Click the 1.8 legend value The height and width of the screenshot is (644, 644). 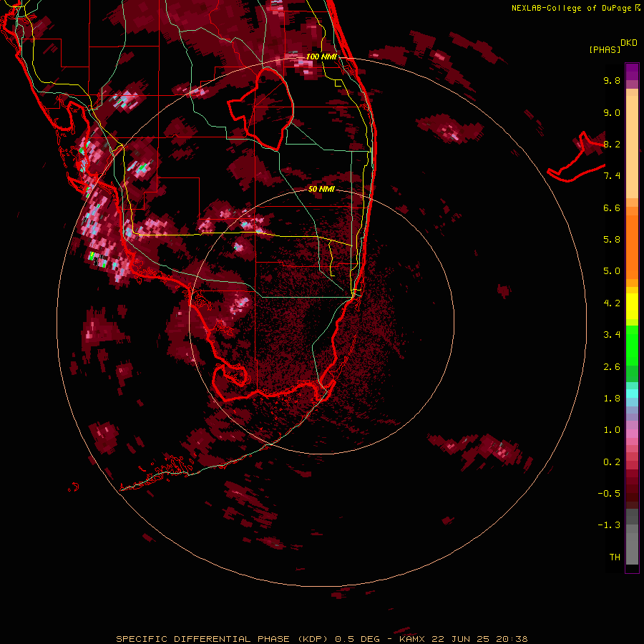612,399
